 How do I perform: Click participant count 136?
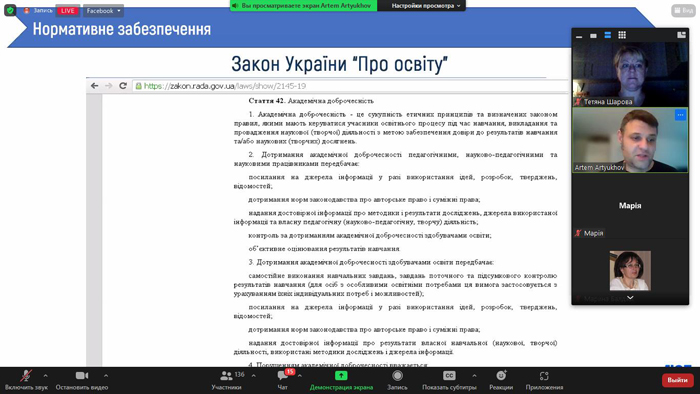(240, 374)
